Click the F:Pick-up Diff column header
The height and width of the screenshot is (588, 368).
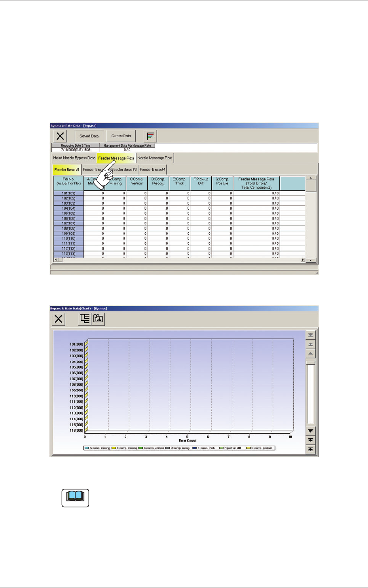[x=201, y=184]
